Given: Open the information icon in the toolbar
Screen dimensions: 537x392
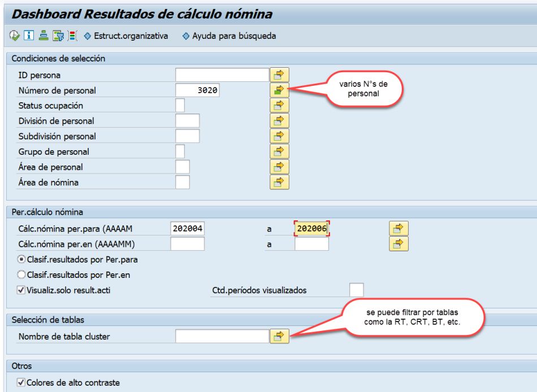Looking at the screenshot, I should coord(29,35).
